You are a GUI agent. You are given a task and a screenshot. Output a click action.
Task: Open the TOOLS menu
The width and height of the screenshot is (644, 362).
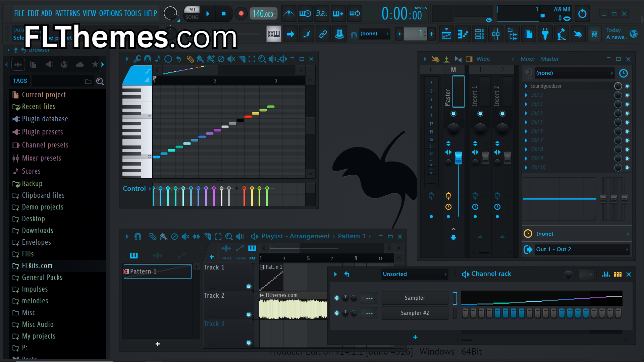point(133,13)
